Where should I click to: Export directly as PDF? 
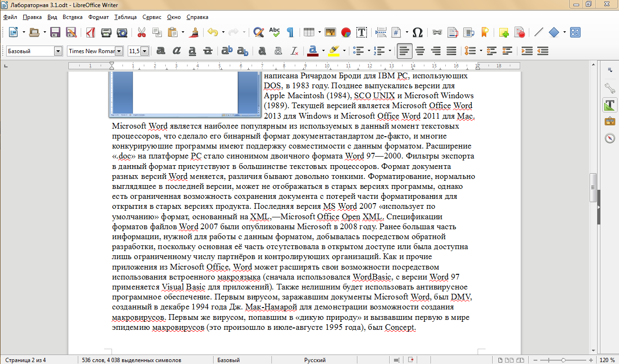click(x=90, y=32)
